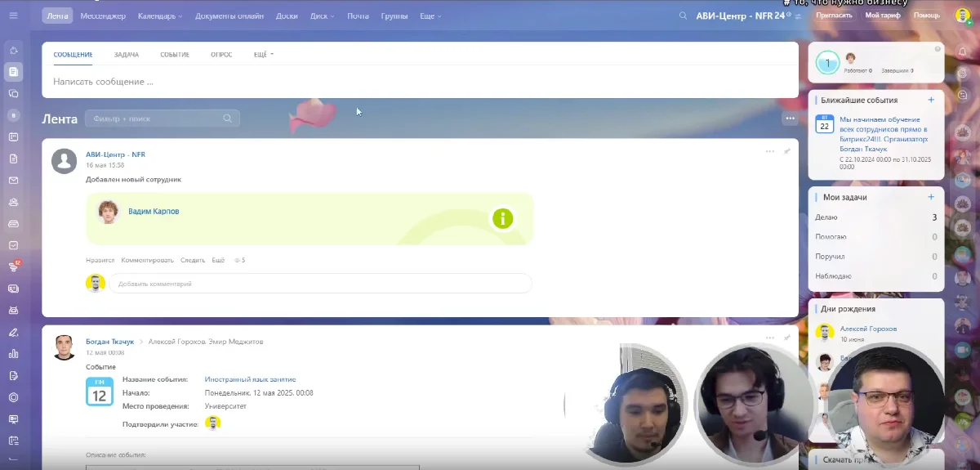Open Ещё menu under the new employee post
Viewport: 980px width, 470px height.
coord(218,260)
